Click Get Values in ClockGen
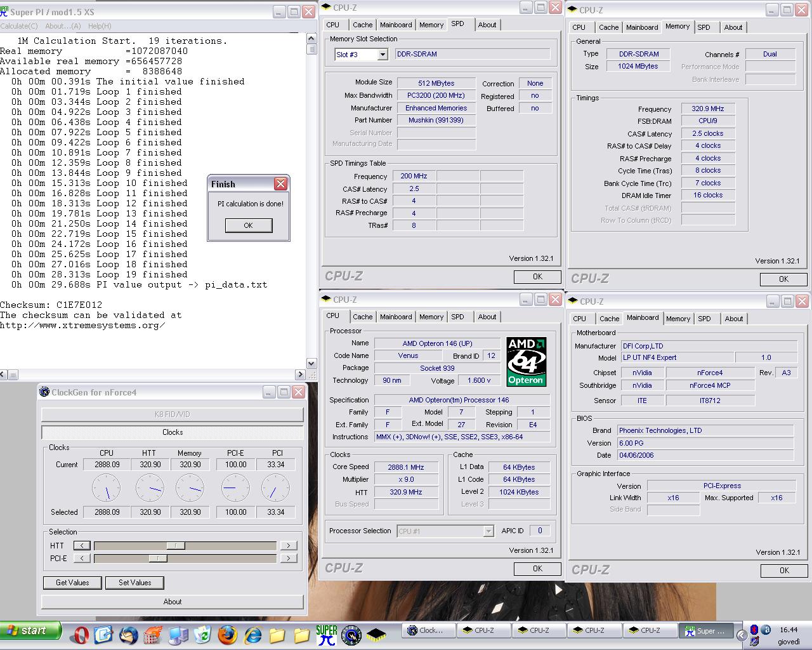 point(72,583)
